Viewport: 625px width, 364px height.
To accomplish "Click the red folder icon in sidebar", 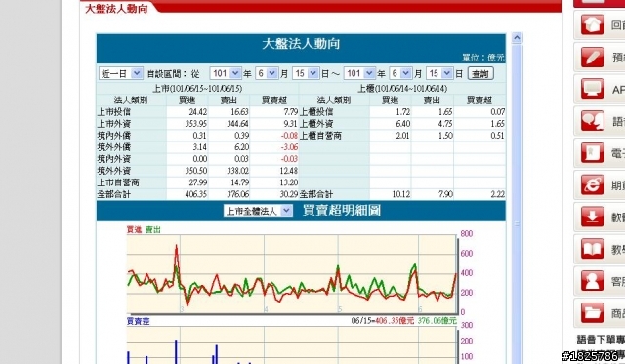I will coord(593,313).
